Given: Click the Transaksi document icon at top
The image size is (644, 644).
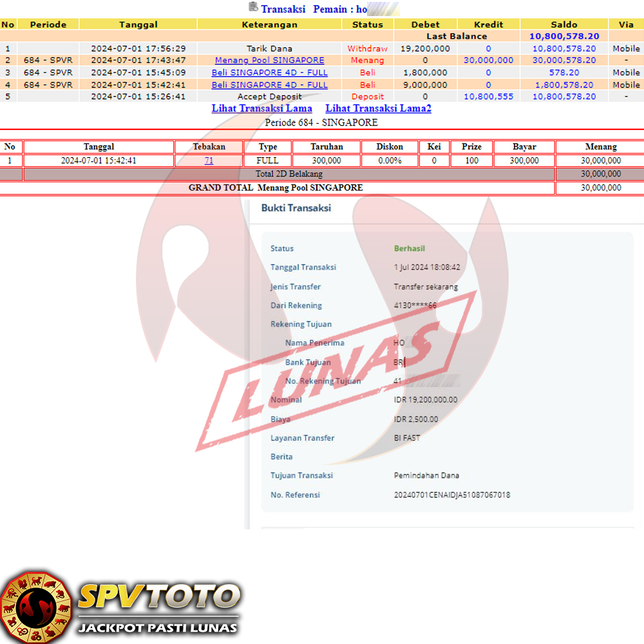Looking at the screenshot, I should [x=253, y=8].
